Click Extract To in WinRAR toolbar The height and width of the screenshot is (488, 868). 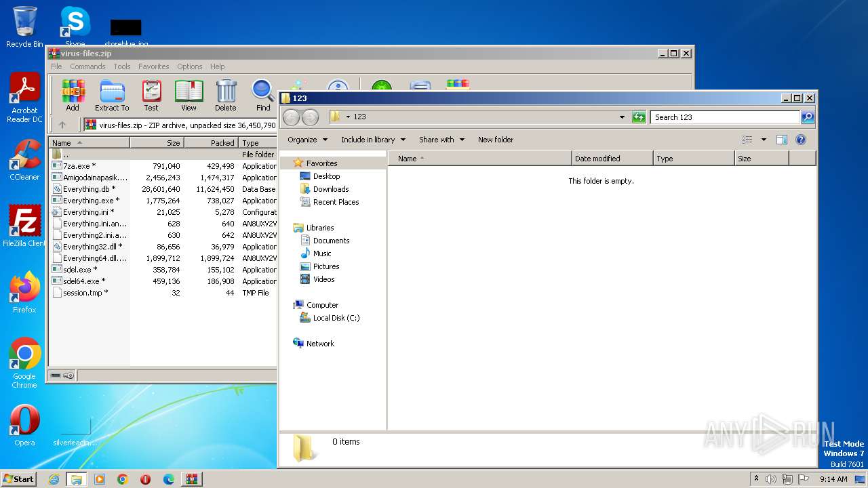112,95
